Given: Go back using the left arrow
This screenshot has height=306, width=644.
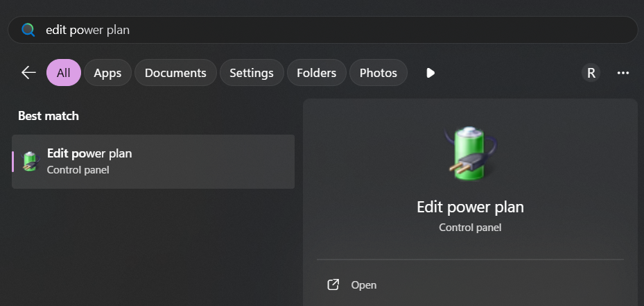Looking at the screenshot, I should click(x=28, y=73).
